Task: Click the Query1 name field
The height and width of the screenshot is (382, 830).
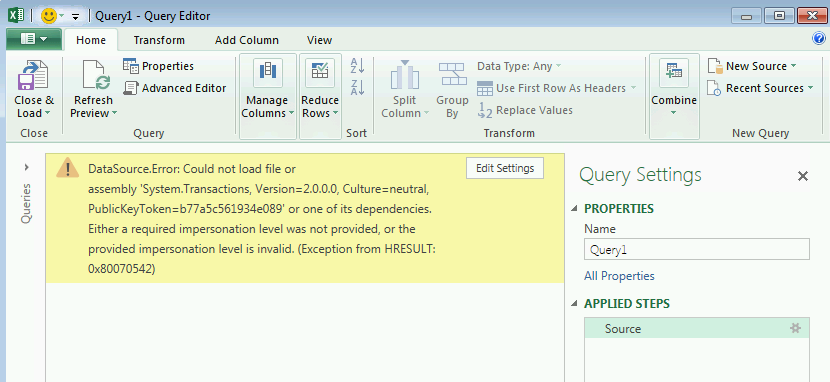Action: [697, 249]
